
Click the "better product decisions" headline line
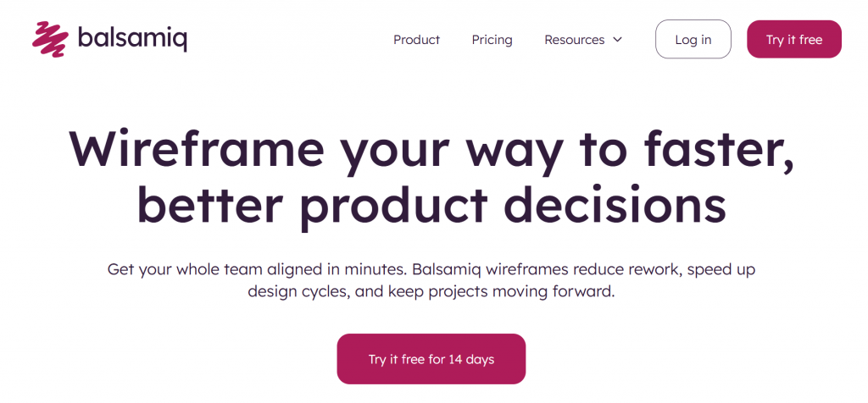pyautogui.click(x=431, y=204)
